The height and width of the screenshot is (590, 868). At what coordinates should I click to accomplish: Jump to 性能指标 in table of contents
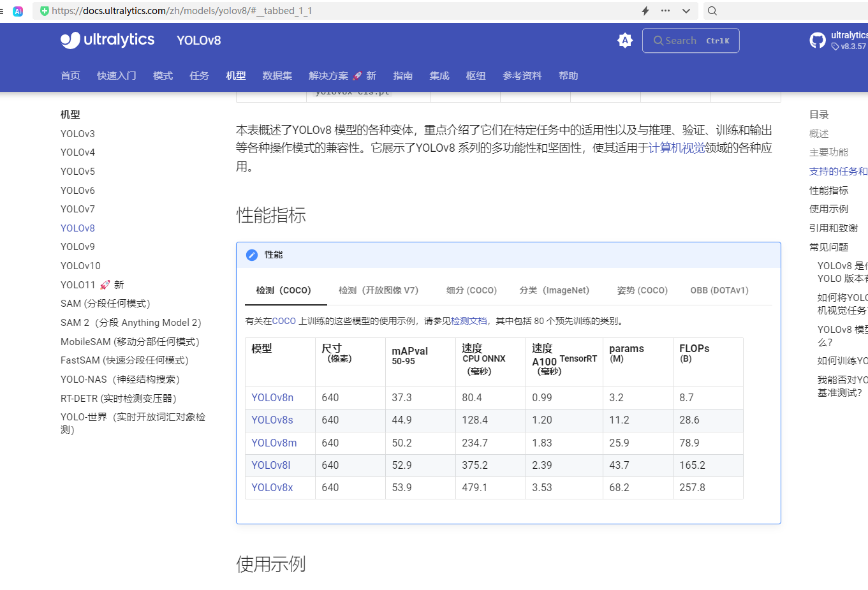pos(829,191)
